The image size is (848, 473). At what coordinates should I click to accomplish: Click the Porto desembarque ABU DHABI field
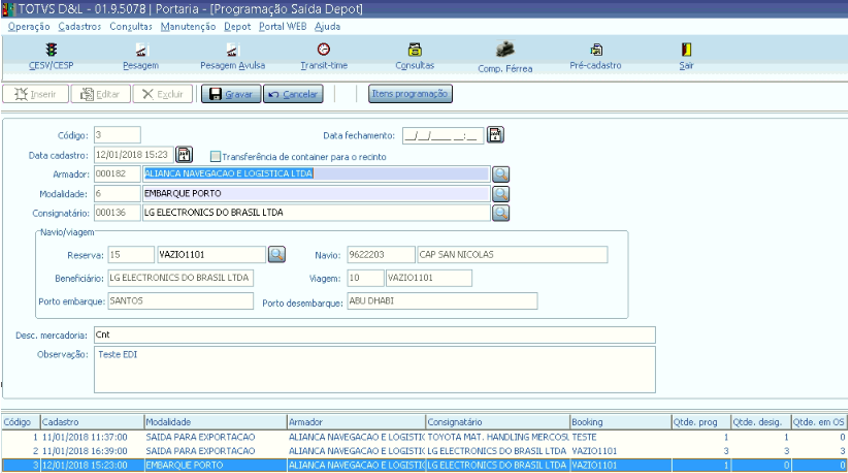pos(442,301)
